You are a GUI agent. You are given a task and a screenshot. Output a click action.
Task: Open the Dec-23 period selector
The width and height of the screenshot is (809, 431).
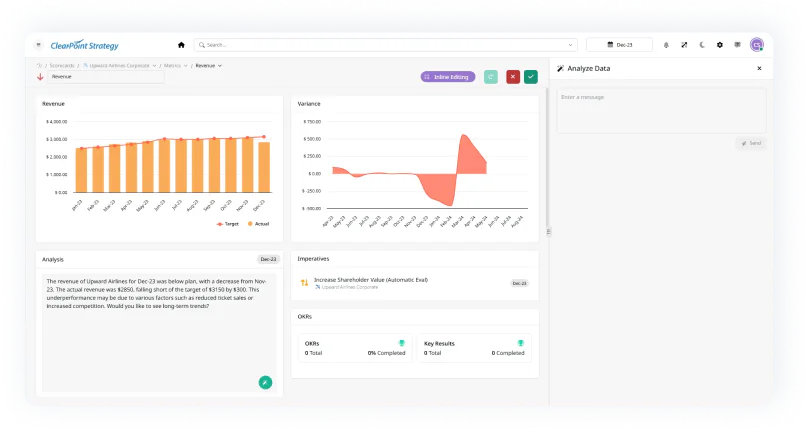click(x=619, y=45)
